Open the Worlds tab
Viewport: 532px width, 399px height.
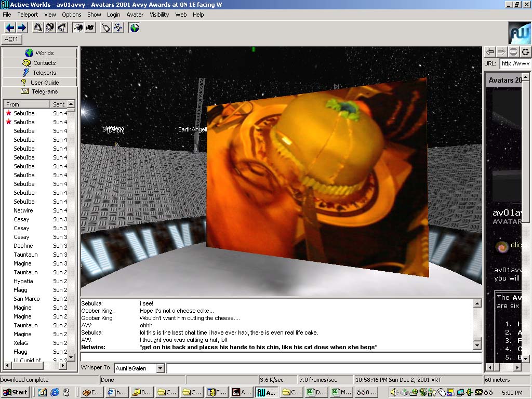click(39, 53)
